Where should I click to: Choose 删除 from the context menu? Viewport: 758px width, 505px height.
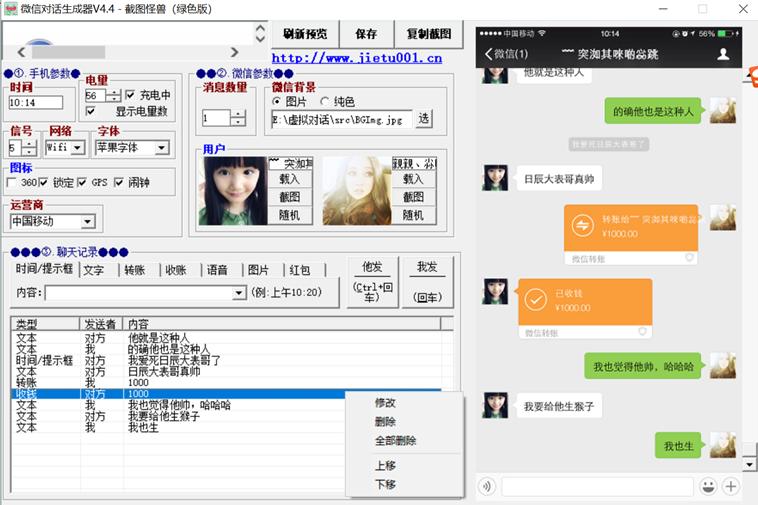385,421
